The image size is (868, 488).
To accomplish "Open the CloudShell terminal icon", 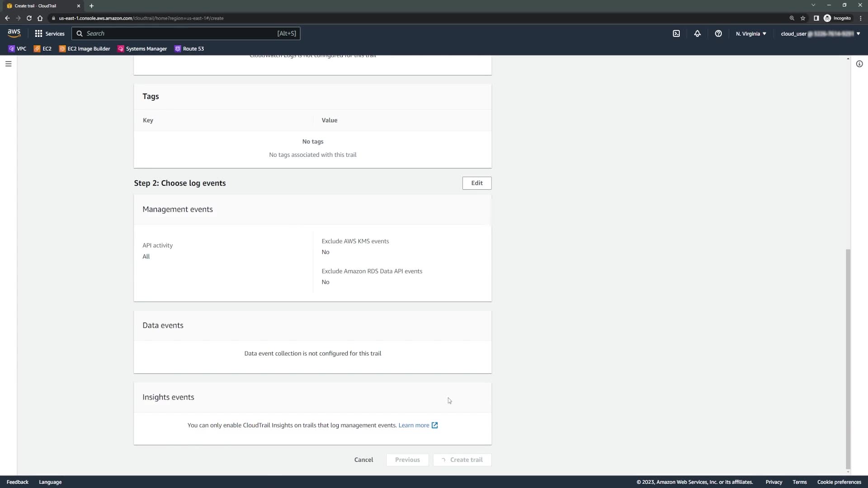I will [x=676, y=33].
